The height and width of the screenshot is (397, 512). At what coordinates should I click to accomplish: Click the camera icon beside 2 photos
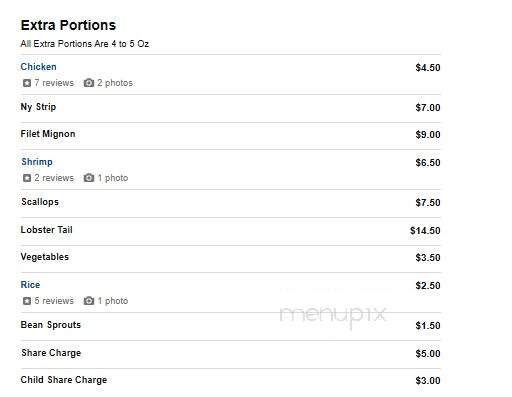click(89, 83)
